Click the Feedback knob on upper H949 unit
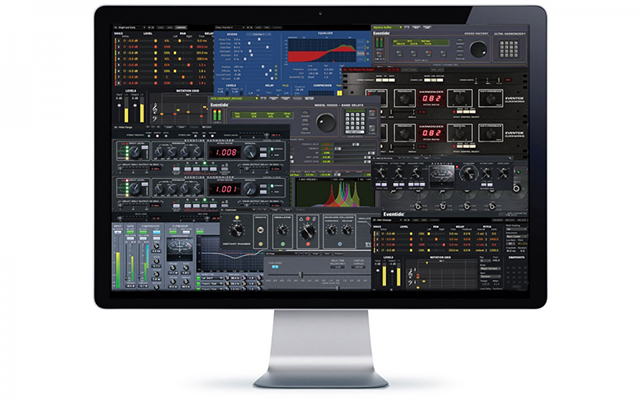640x400 pixels. pos(404,98)
